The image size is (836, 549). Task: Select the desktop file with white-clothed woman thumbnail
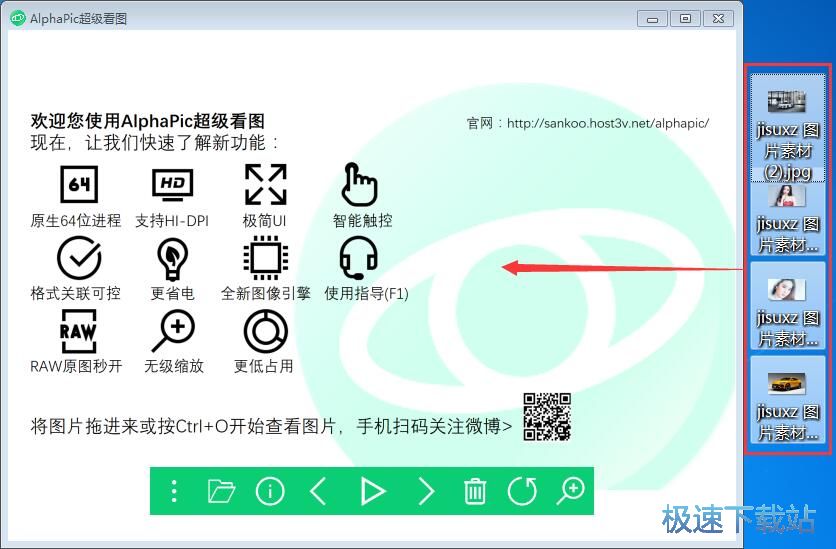tap(787, 305)
